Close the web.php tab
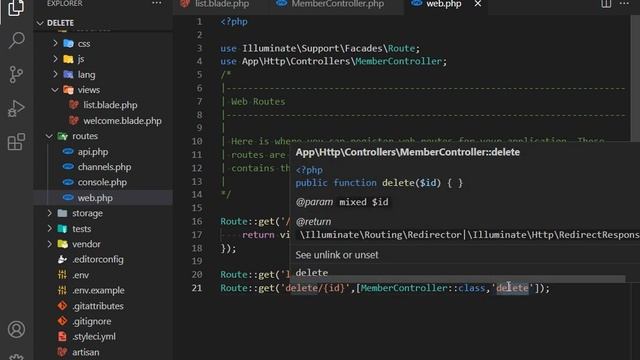640x360 pixels. pyautogui.click(x=478, y=4)
